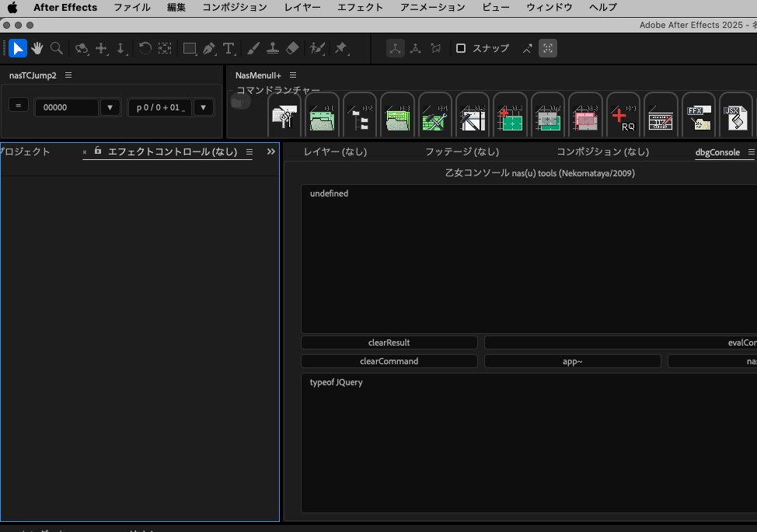Launch the 08 pink comp command

(x=585, y=117)
